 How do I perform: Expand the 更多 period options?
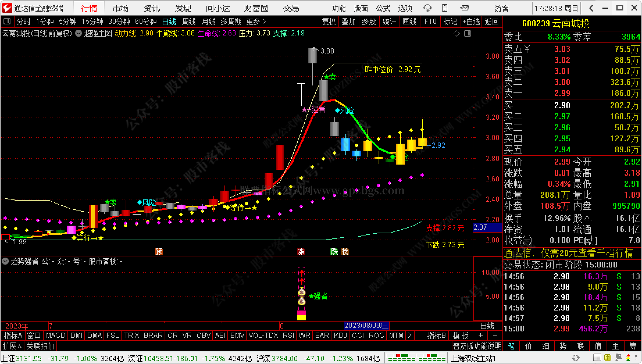(256, 22)
